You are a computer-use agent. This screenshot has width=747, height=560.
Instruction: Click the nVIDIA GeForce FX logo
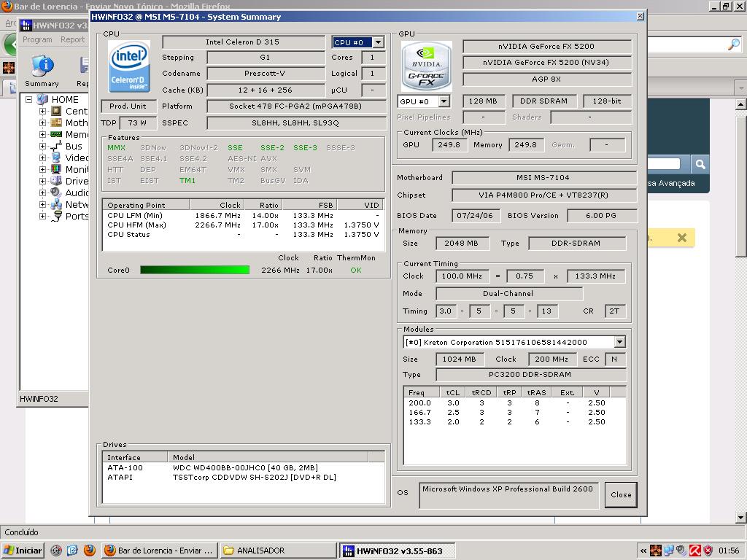(x=427, y=66)
